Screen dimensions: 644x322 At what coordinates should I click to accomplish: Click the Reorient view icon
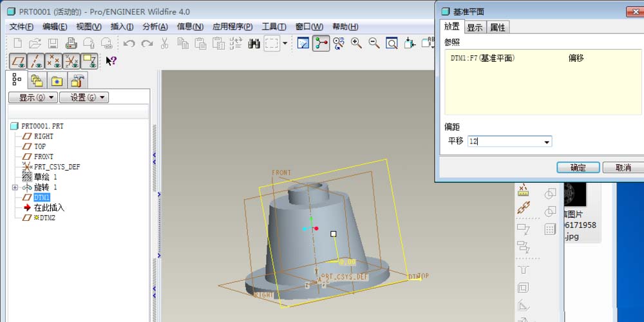click(x=410, y=43)
